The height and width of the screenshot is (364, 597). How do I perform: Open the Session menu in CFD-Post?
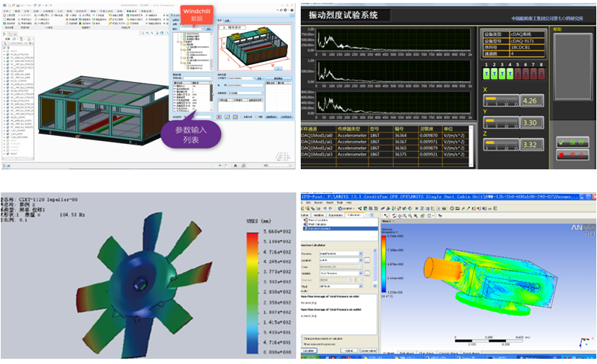[319, 203]
